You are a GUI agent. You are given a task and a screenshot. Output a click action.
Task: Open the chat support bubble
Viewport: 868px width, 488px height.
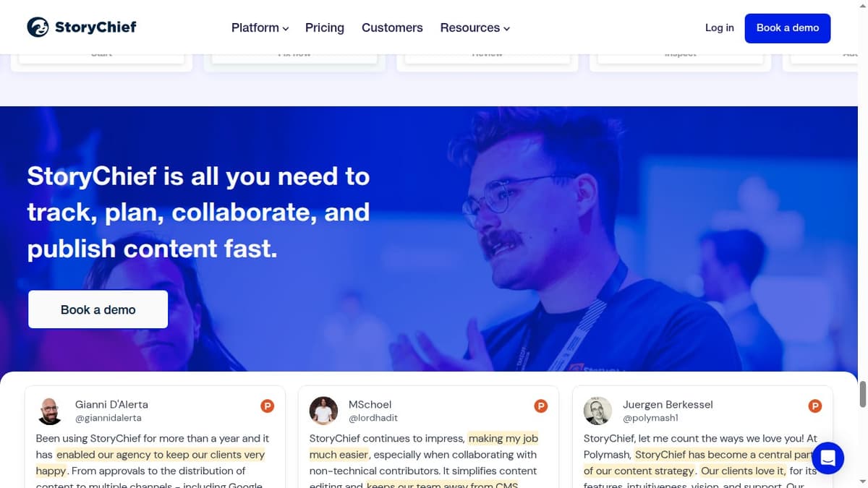tap(827, 458)
